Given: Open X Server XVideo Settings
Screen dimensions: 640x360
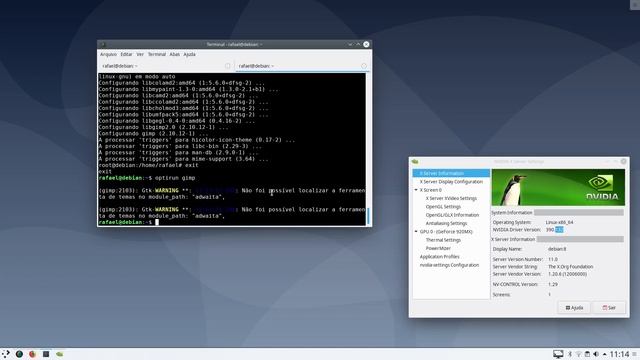Looking at the screenshot, I should point(451,198).
